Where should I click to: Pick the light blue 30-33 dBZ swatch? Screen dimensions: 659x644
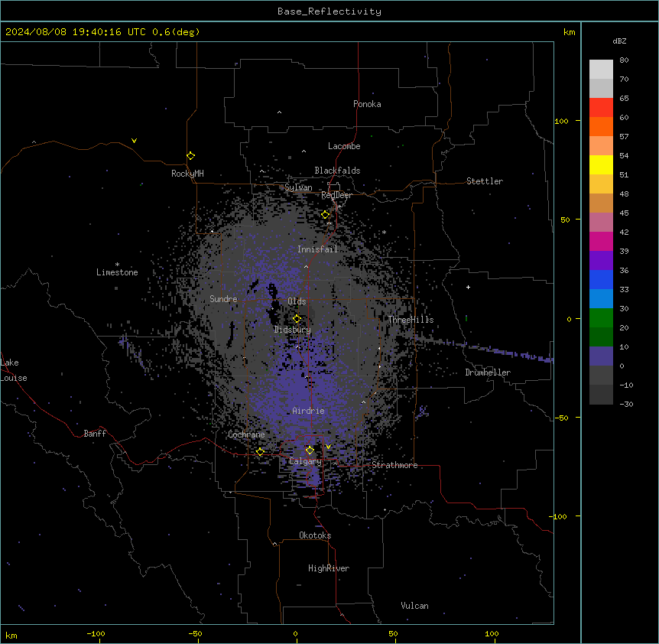pyautogui.click(x=601, y=298)
